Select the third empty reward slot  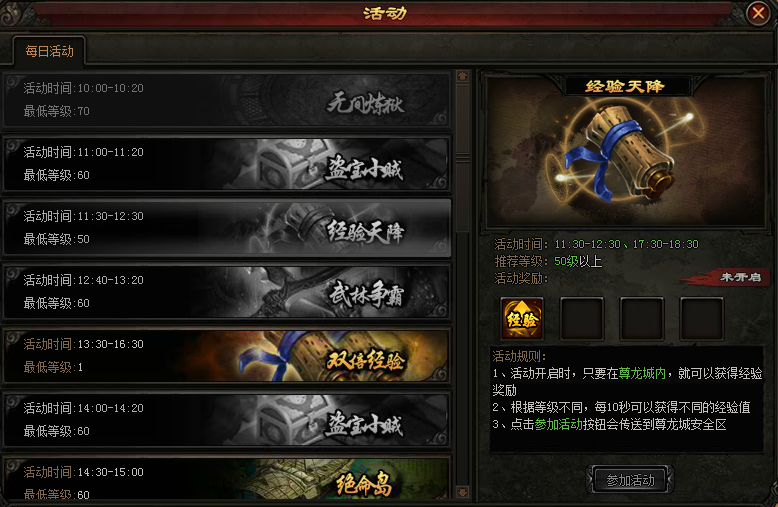pos(642,318)
